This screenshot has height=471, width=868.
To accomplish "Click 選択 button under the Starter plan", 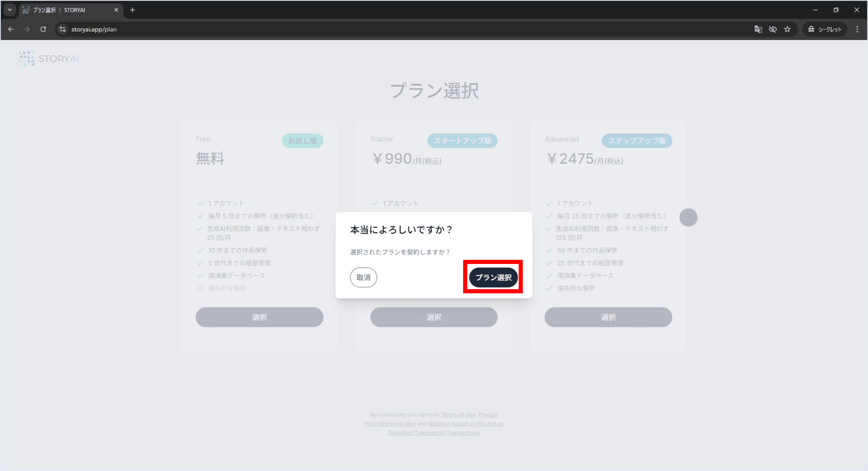I will pos(434,317).
